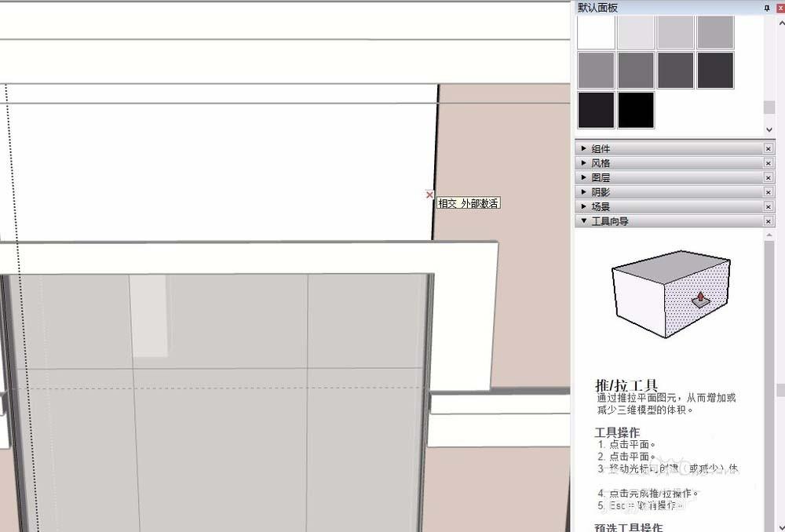Expand the 场景 panel
785x532 pixels.
(582, 206)
